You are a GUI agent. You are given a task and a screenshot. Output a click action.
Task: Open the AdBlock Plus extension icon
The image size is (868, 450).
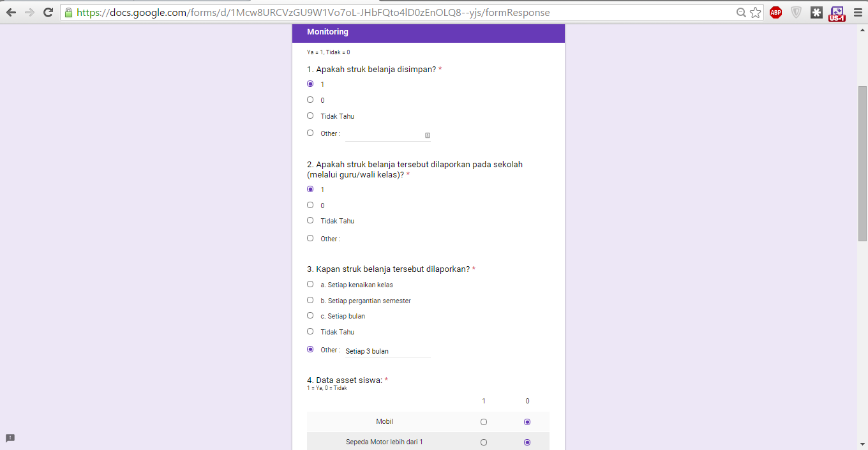[x=775, y=12]
